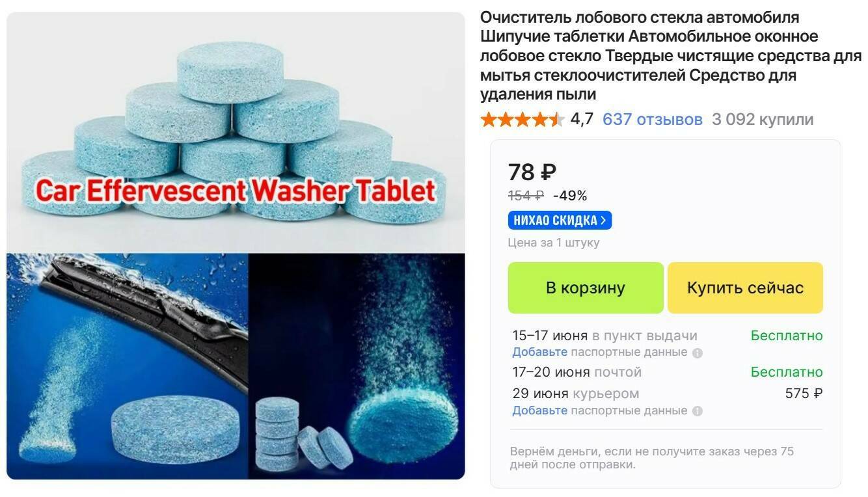Viewport: 868px width, 497px height.
Task: Click the dissolving tablet photo
Action: coord(357,366)
